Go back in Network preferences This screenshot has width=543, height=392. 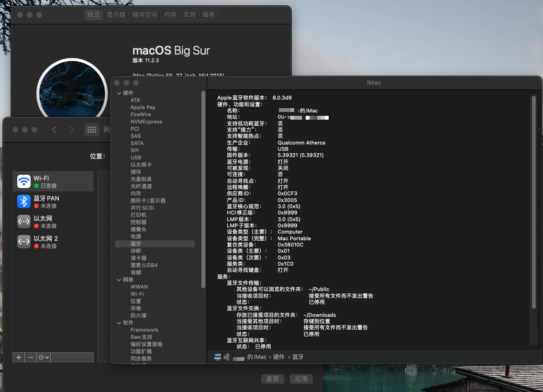click(54, 130)
